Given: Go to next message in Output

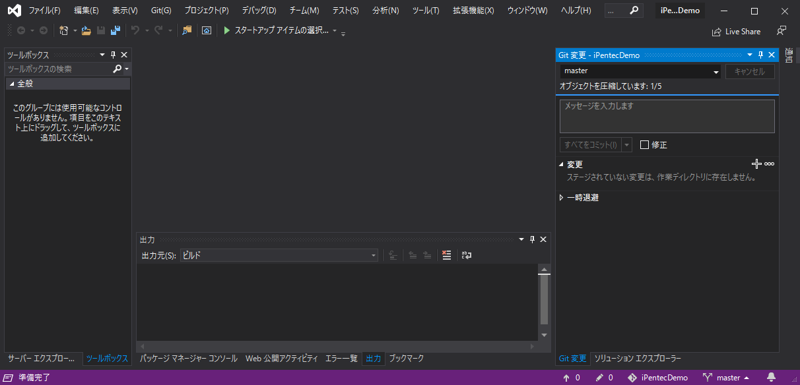Looking at the screenshot, I should (427, 255).
